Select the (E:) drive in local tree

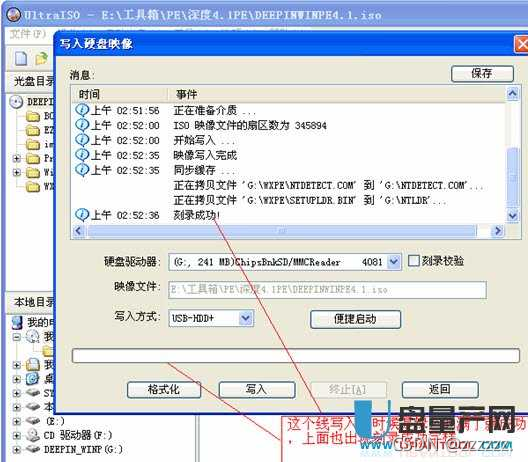(55, 421)
